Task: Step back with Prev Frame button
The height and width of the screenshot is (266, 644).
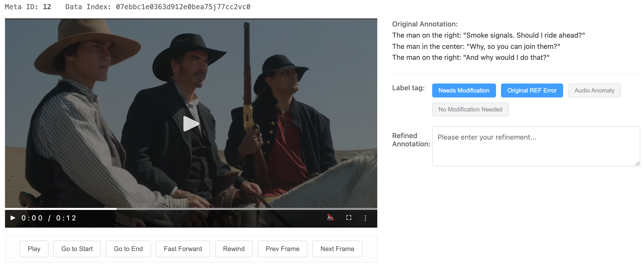Action: pos(282,249)
